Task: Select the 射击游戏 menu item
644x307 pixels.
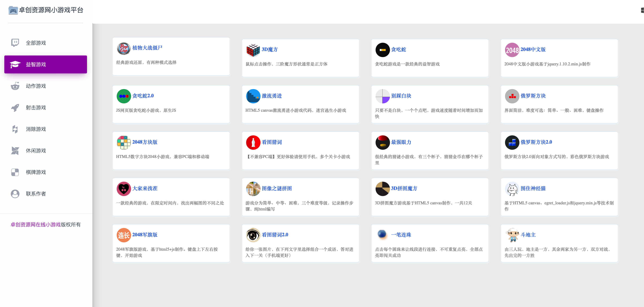Action: [45, 108]
